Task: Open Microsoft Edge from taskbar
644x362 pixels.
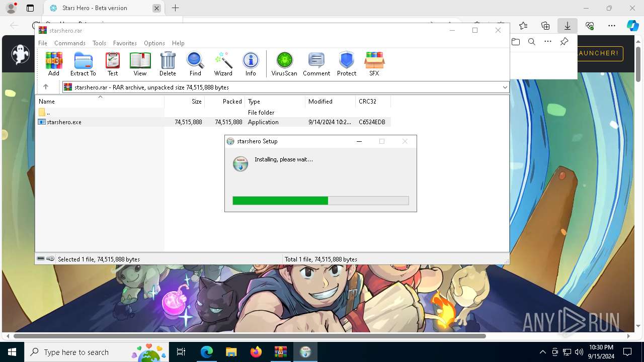Action: click(207, 352)
